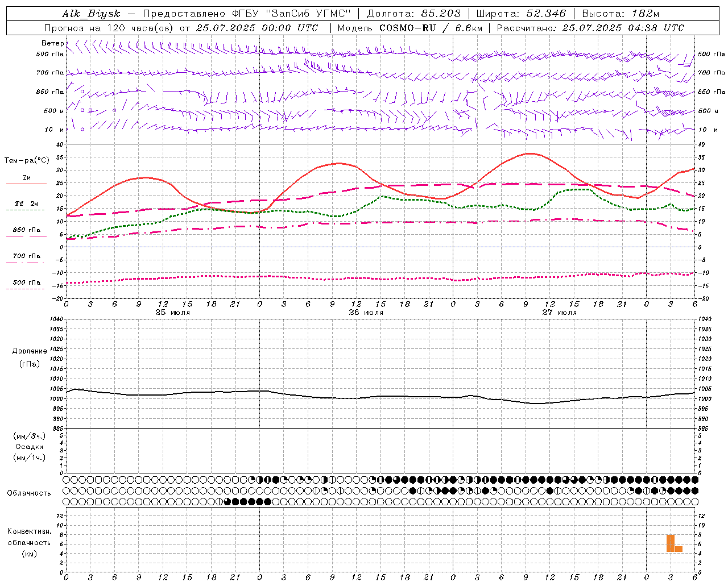Screen dimensions: 728x582
Task: Click the 500 гПа temperature legend entry
Action: [x=27, y=282]
